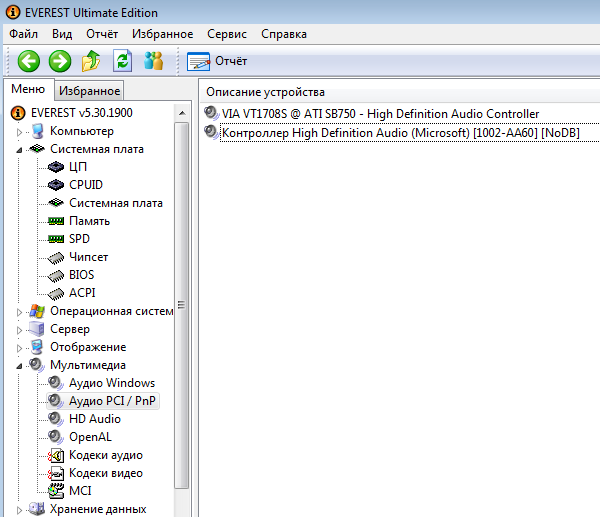Image resolution: width=600 pixels, height=517 pixels.
Task: Select the ЦП chip icon in the tree
Action: [56, 167]
